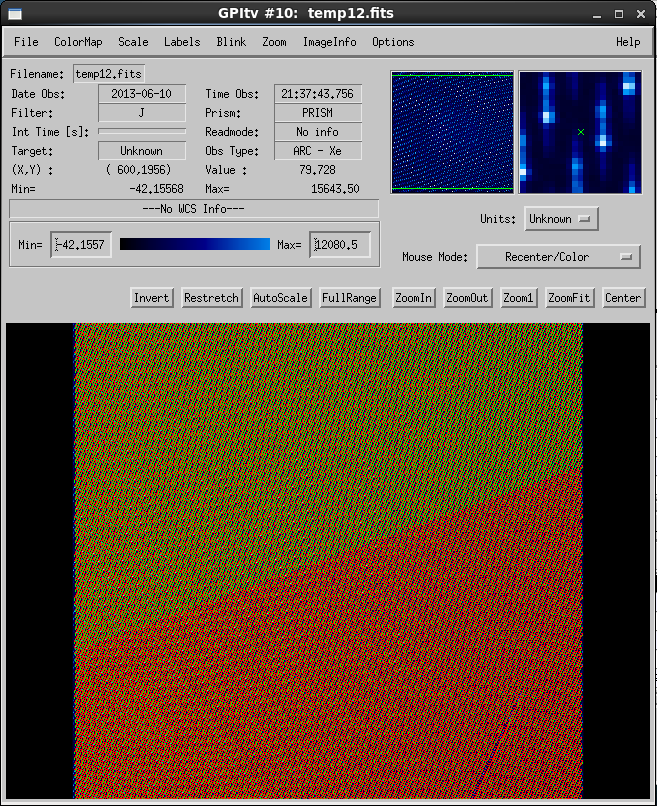Viewport: 657px width, 807px height.
Task: Click the Max value input field
Action: (340, 245)
